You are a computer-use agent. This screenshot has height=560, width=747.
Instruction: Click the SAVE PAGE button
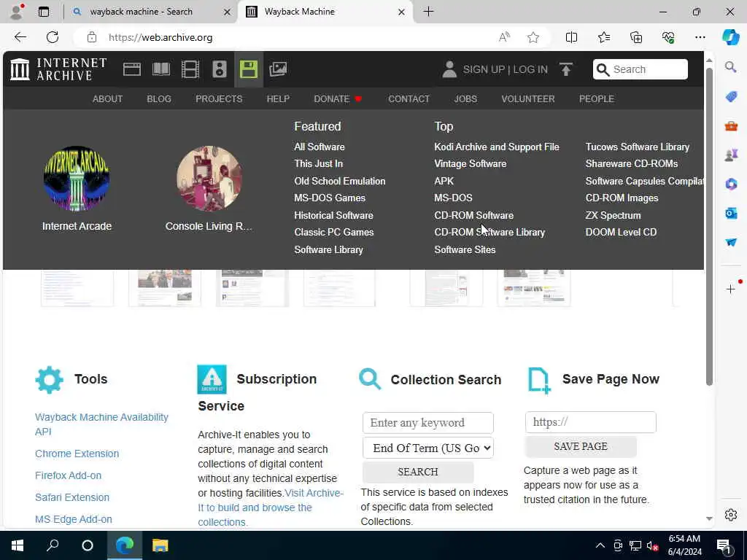[x=580, y=447]
